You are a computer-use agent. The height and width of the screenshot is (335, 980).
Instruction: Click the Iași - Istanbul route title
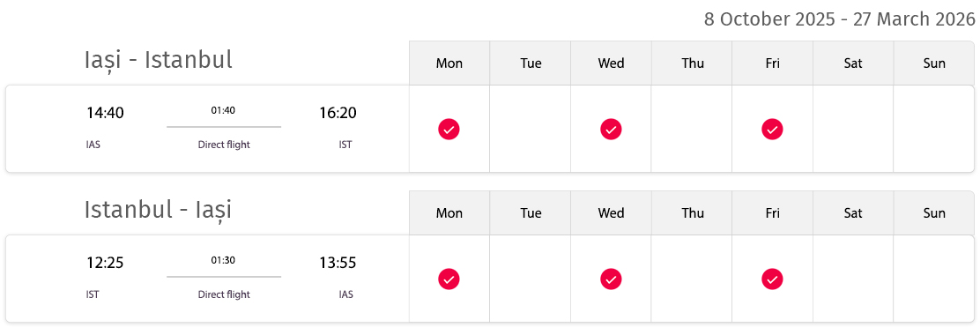point(158,60)
